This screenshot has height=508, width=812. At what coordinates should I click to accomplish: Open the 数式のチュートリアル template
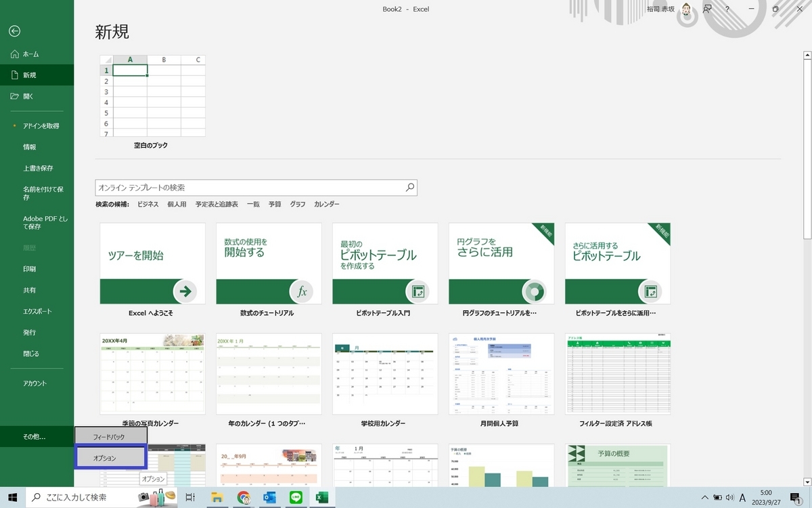[269, 263]
